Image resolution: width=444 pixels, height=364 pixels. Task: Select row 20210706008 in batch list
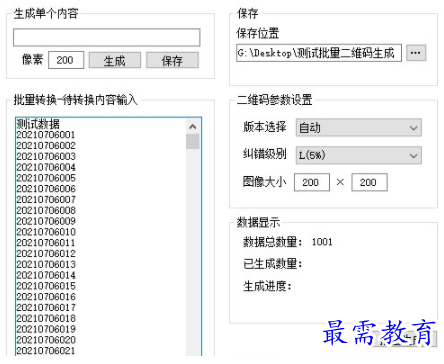pyautogui.click(x=46, y=210)
